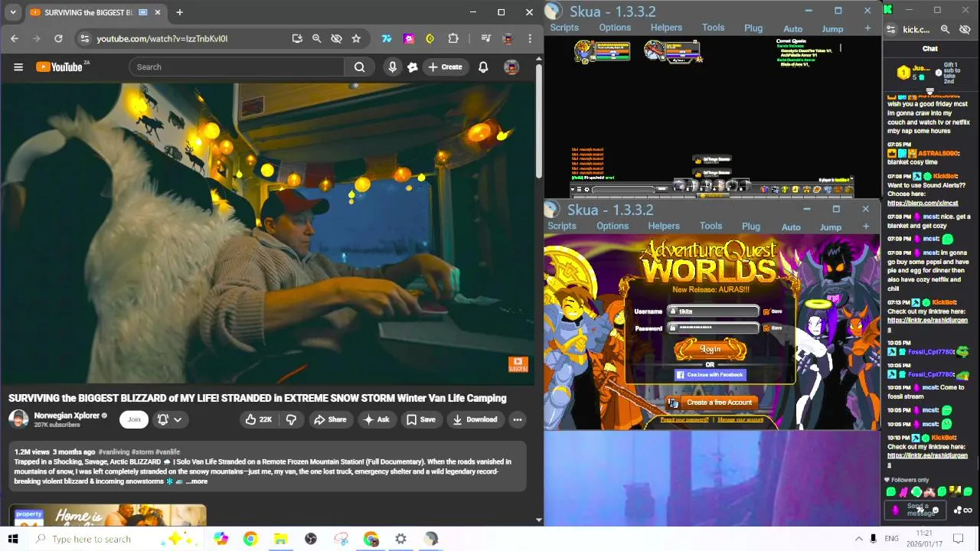This screenshot has width=980, height=551.
Task: Click the #vanliving hashtag
Action: [x=114, y=452]
